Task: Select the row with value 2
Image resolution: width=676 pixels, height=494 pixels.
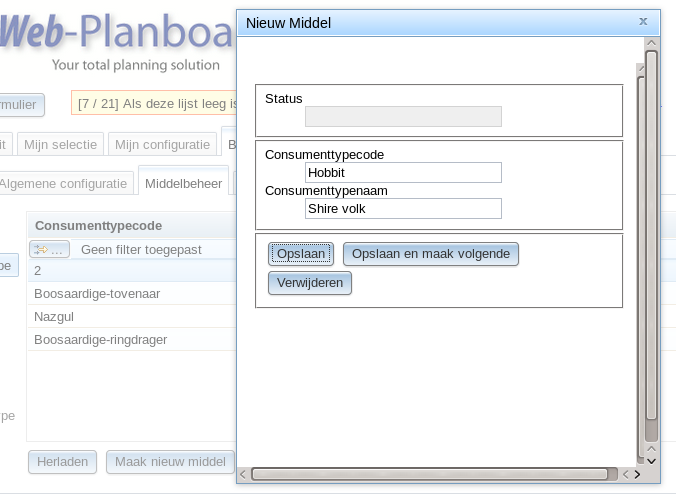Action: 132,271
